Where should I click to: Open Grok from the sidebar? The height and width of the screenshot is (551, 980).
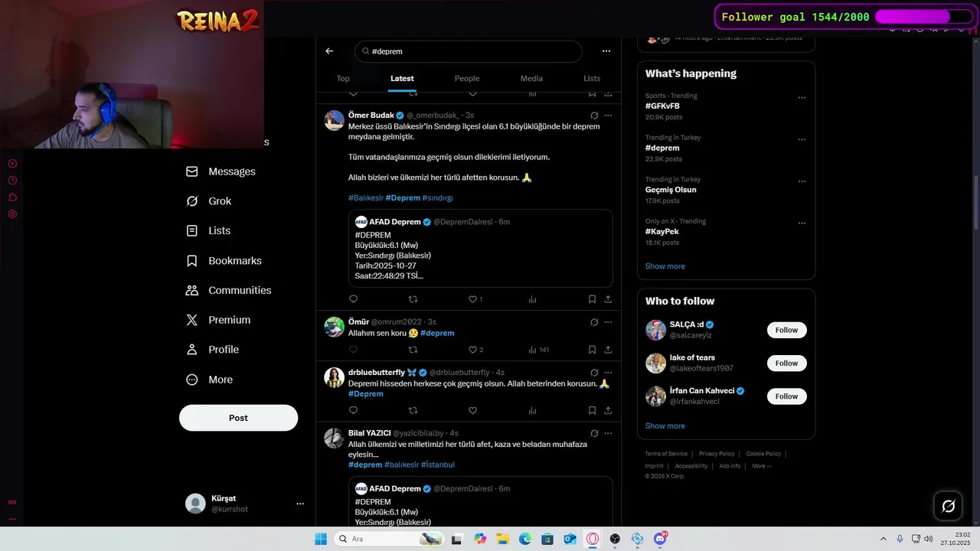tap(208, 201)
